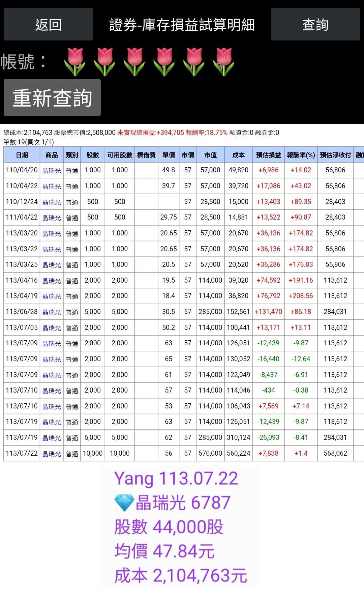This screenshot has height=601, width=364.
Task: Open 晶瑞光 link in the 110/12/24 row
Action: [x=52, y=202]
